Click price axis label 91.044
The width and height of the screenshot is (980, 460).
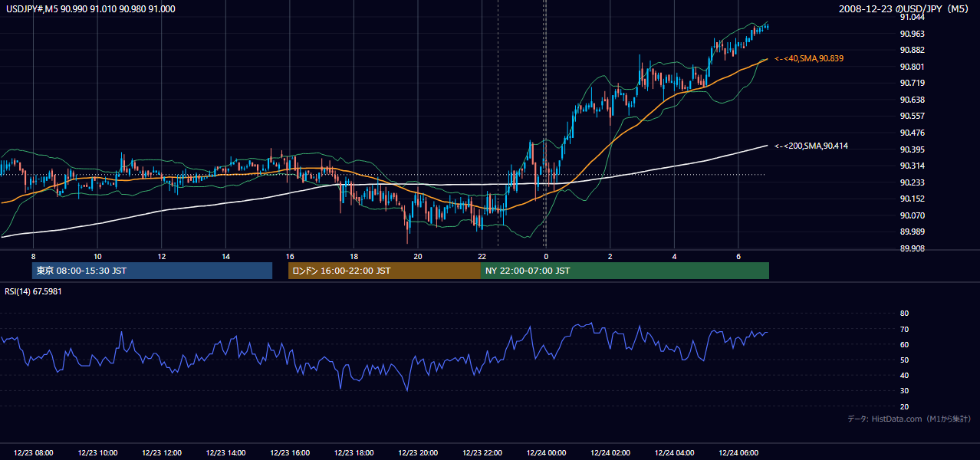click(x=913, y=17)
